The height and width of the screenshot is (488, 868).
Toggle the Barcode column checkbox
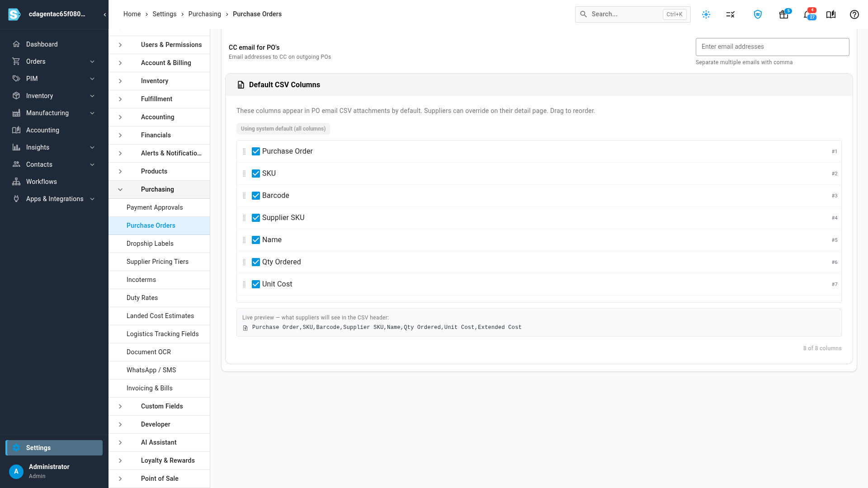[256, 196]
